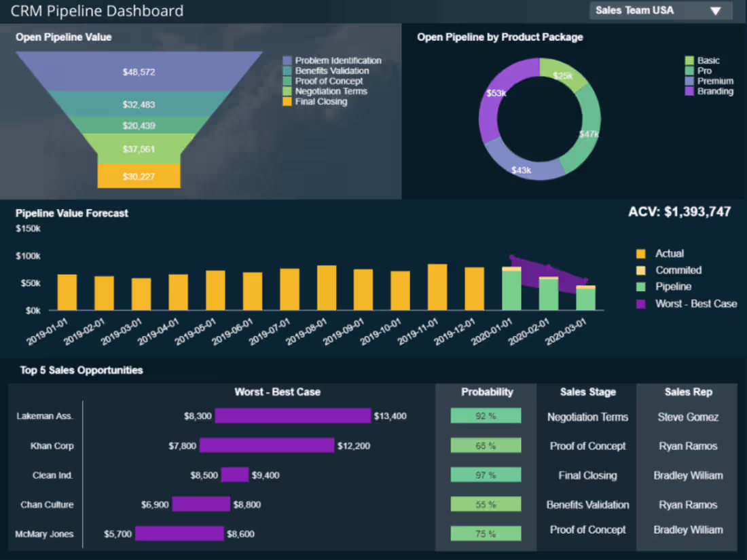Click Steve Gomez in the Sales Rep column

click(x=687, y=417)
